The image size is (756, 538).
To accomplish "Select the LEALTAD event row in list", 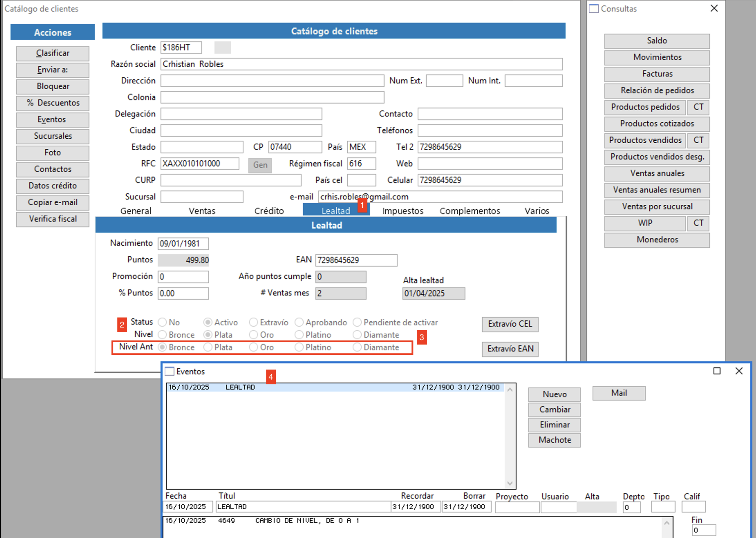I will coord(335,387).
